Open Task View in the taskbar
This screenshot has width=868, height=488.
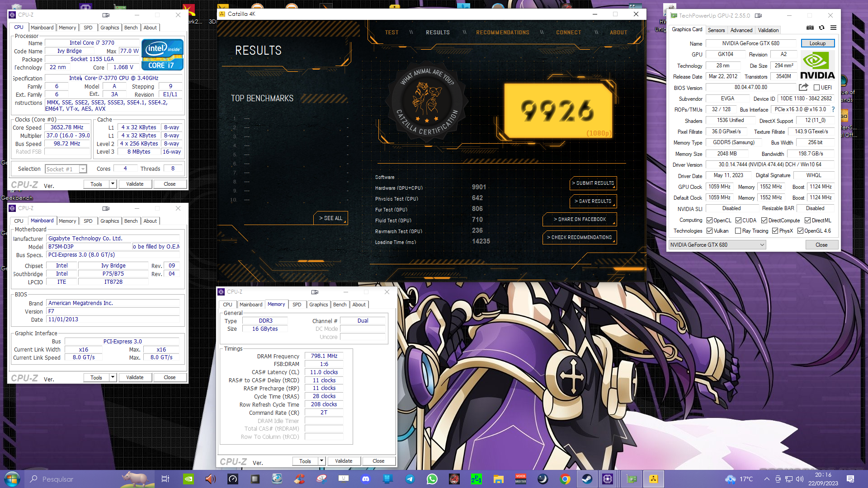click(x=165, y=479)
